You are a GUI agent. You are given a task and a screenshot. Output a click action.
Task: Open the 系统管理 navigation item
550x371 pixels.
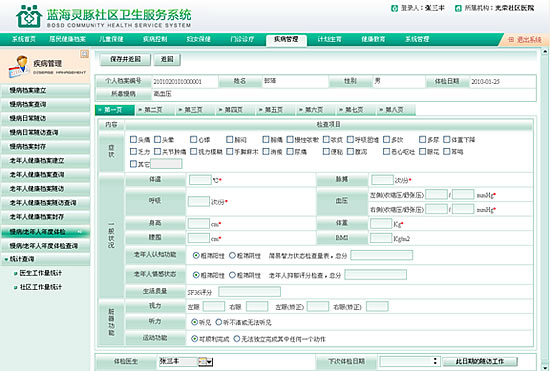pos(417,39)
